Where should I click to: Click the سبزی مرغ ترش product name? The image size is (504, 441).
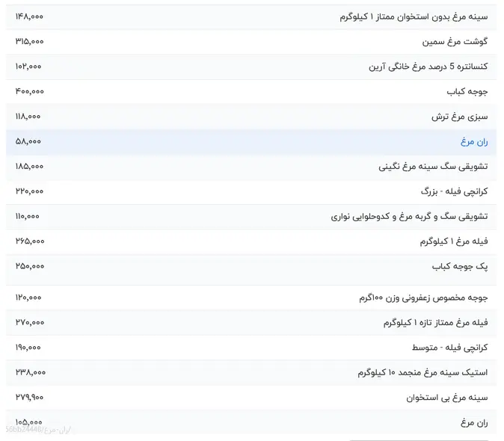coord(460,117)
